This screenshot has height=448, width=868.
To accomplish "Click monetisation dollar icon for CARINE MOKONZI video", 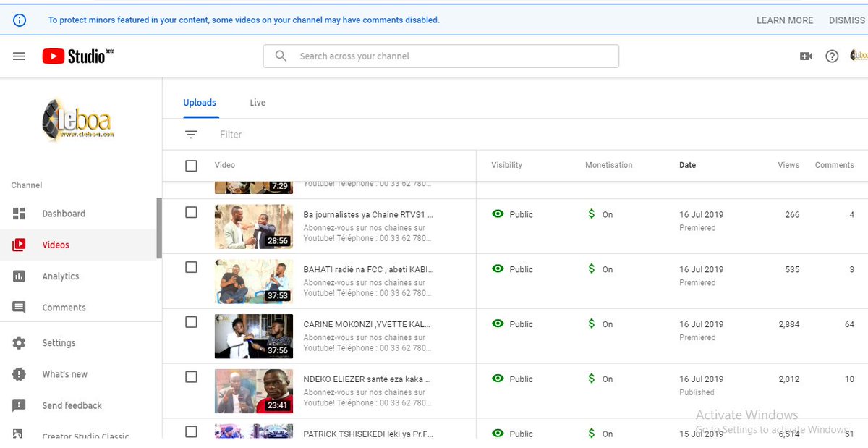I will [x=591, y=324].
